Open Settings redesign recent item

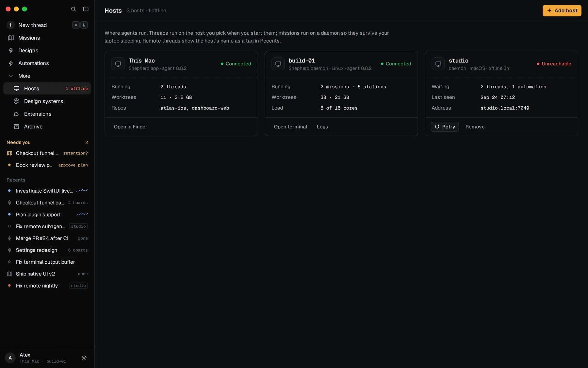[x=47, y=250]
